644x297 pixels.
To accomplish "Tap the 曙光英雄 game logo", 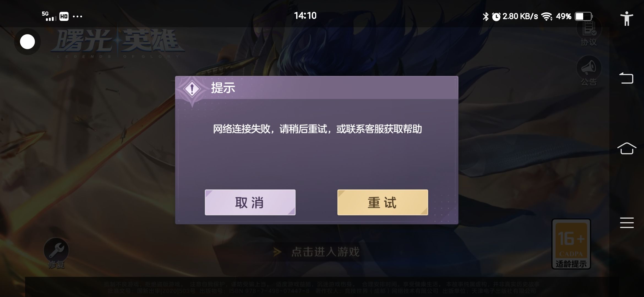I will pos(118,43).
